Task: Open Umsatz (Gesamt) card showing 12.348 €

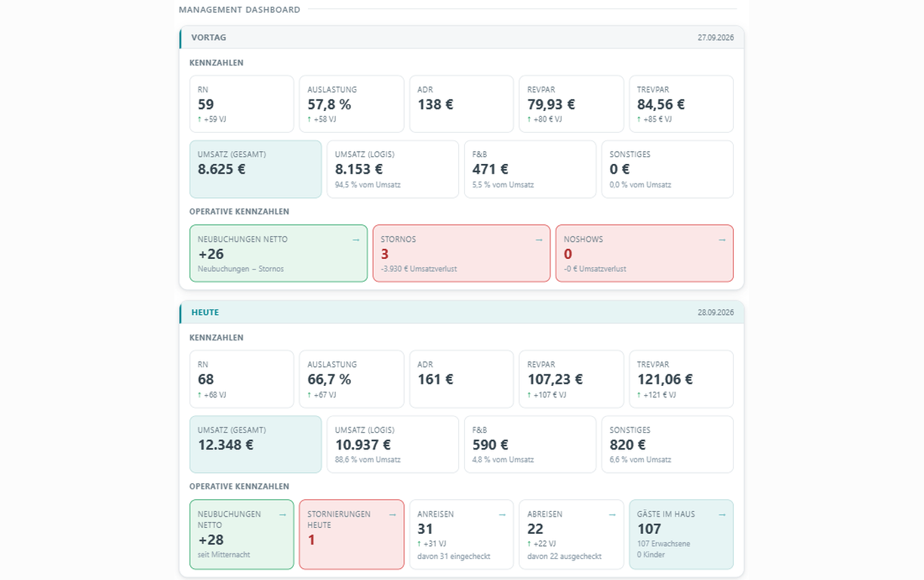Action: [x=256, y=444]
